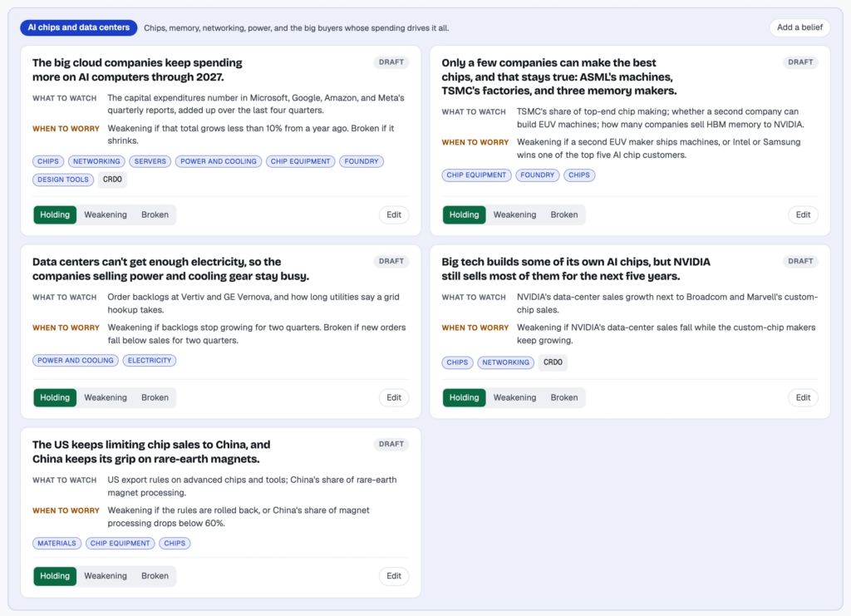
Task: Click description 'Chips, memory, networking, power, and the big buyers'
Action: 297,28
